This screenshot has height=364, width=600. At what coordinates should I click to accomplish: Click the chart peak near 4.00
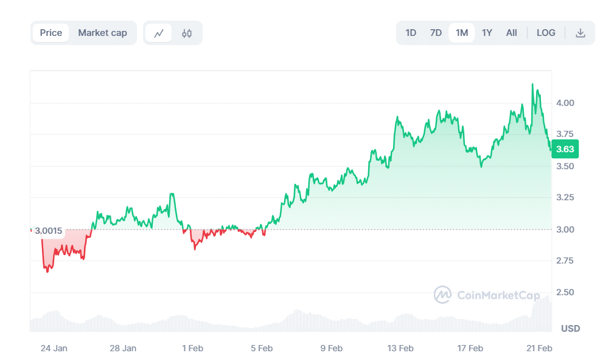point(531,85)
